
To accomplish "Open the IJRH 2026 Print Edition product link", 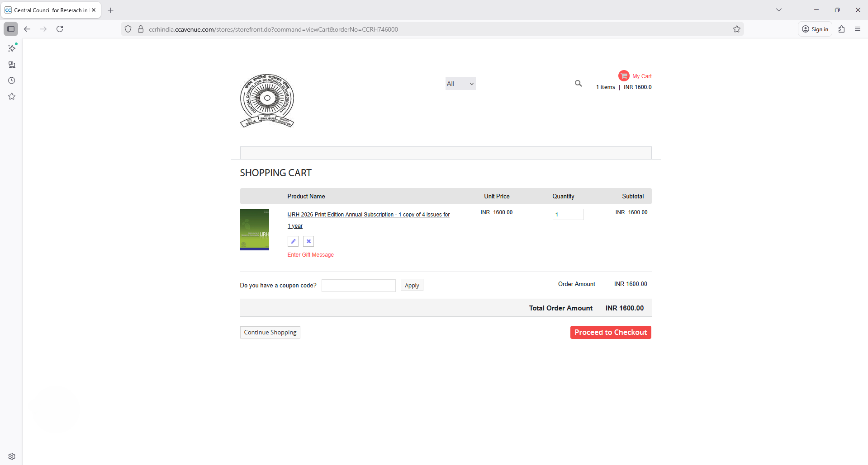I will pyautogui.click(x=368, y=215).
